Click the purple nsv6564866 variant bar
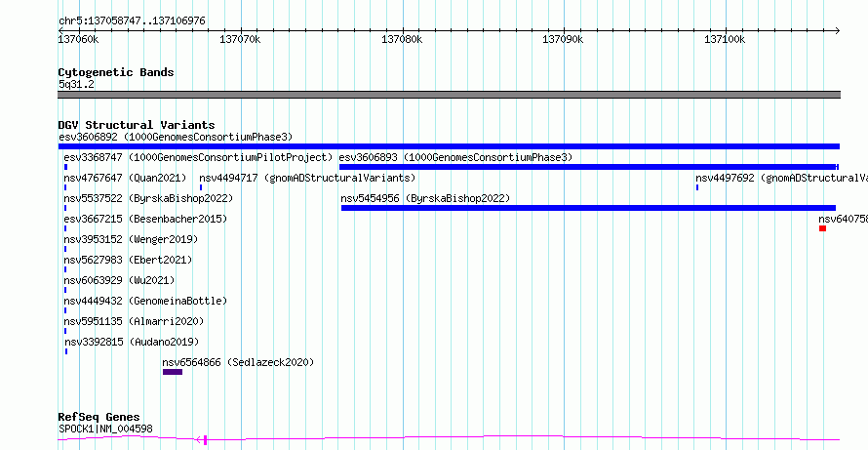Screen dimensions: 868x450 point(173,372)
